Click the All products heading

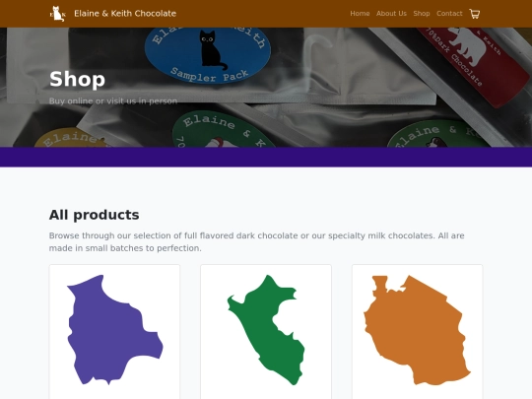click(94, 215)
